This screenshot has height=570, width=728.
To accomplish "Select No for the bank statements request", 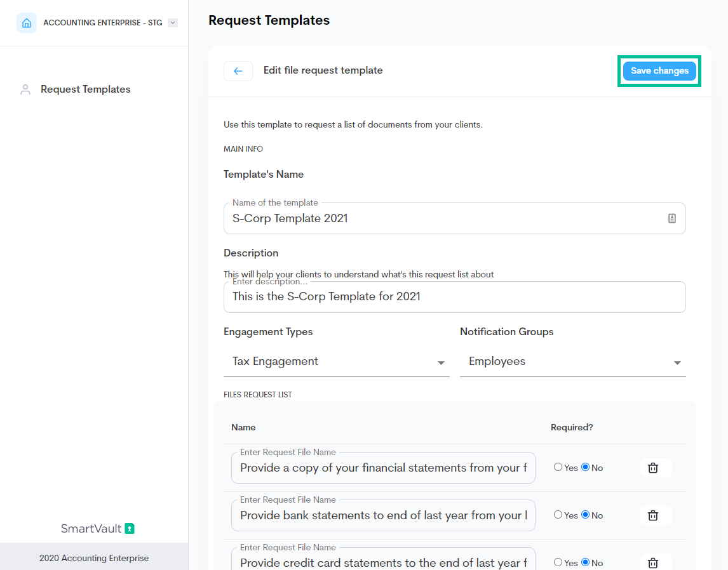I will 585,515.
